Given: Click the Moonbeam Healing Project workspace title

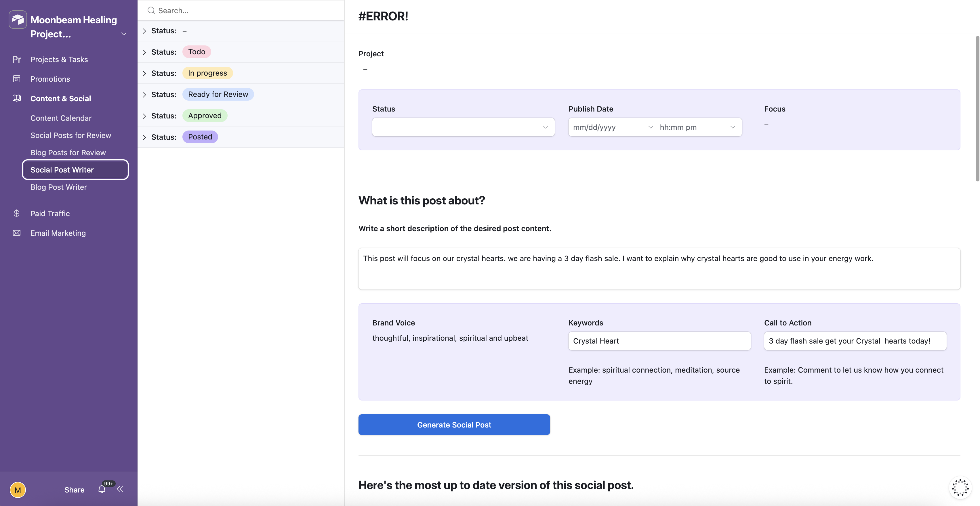Looking at the screenshot, I should tap(73, 27).
